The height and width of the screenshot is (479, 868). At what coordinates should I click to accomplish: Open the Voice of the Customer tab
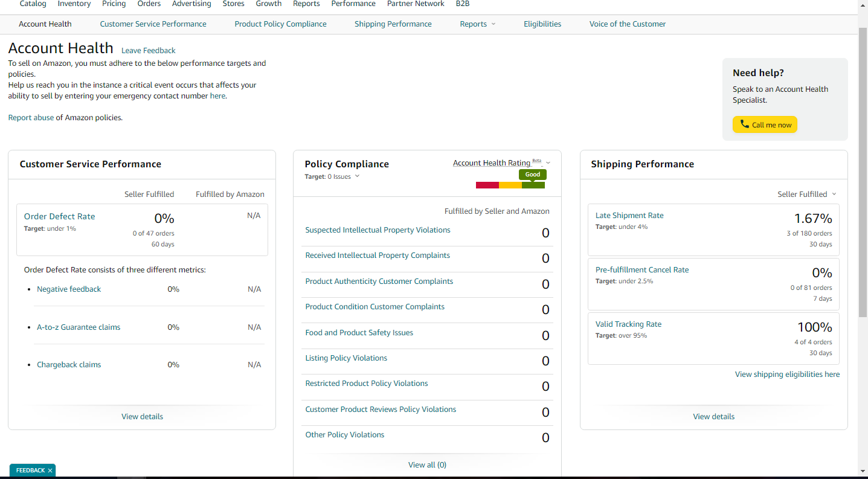pos(627,24)
